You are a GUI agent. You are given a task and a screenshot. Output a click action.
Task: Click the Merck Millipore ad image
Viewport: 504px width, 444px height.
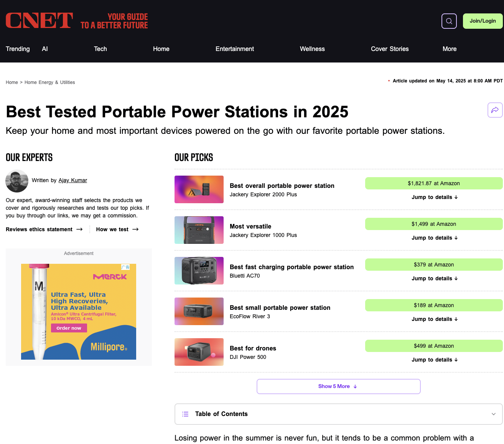pos(79,312)
